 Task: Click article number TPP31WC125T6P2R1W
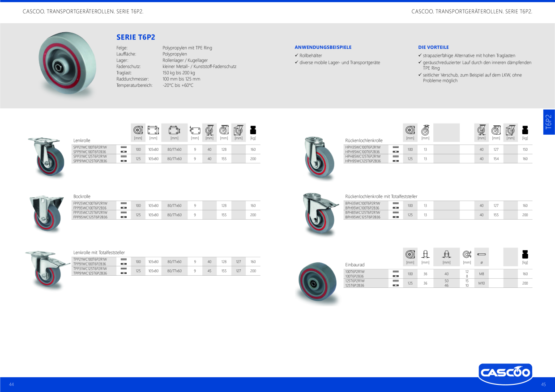(90, 268)
